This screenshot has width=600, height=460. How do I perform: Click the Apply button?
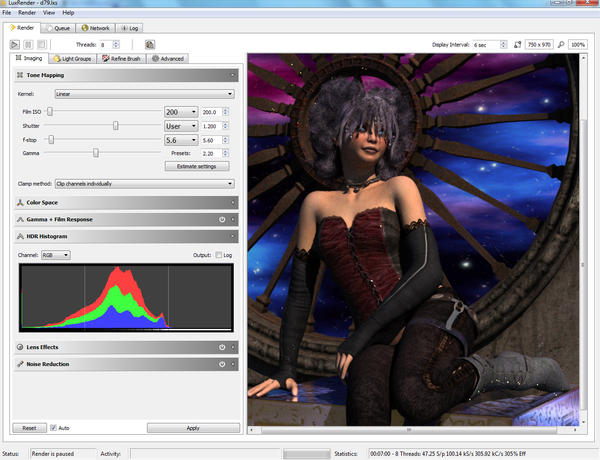tap(194, 428)
